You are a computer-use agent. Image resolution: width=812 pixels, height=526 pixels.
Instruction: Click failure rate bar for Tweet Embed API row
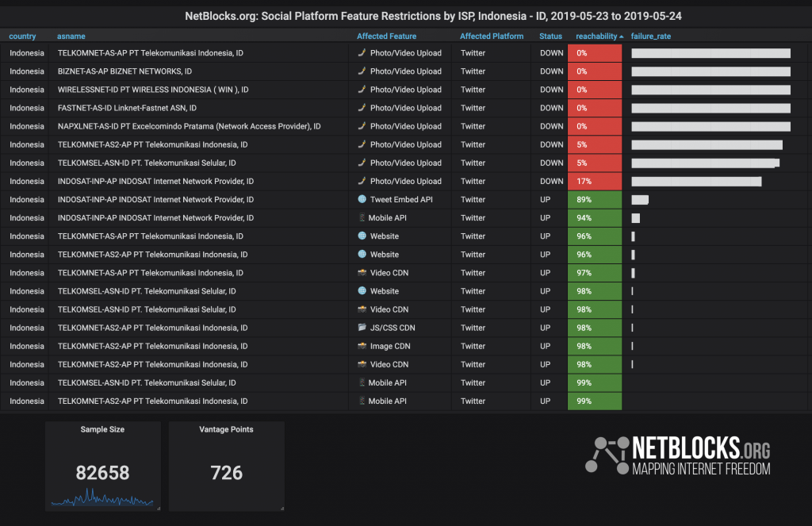[640, 199]
